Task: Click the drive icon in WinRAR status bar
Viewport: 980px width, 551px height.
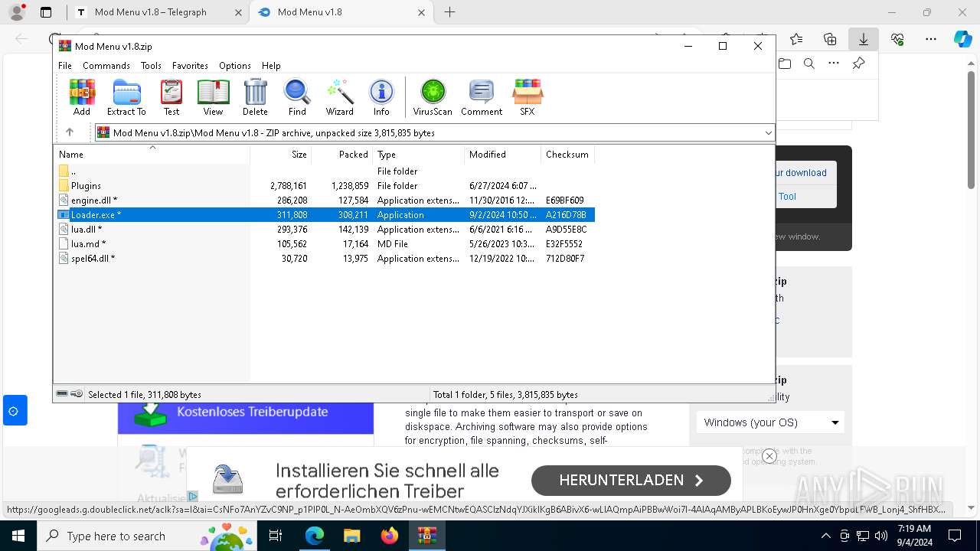Action: point(62,394)
